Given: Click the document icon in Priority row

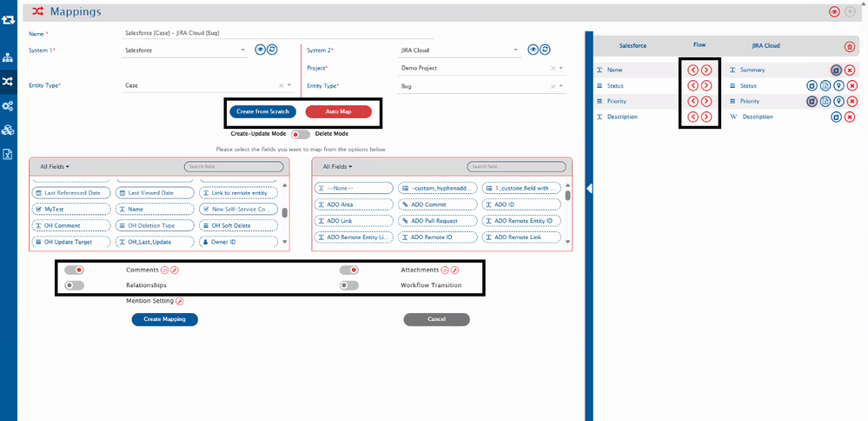Looking at the screenshot, I should pyautogui.click(x=825, y=101).
